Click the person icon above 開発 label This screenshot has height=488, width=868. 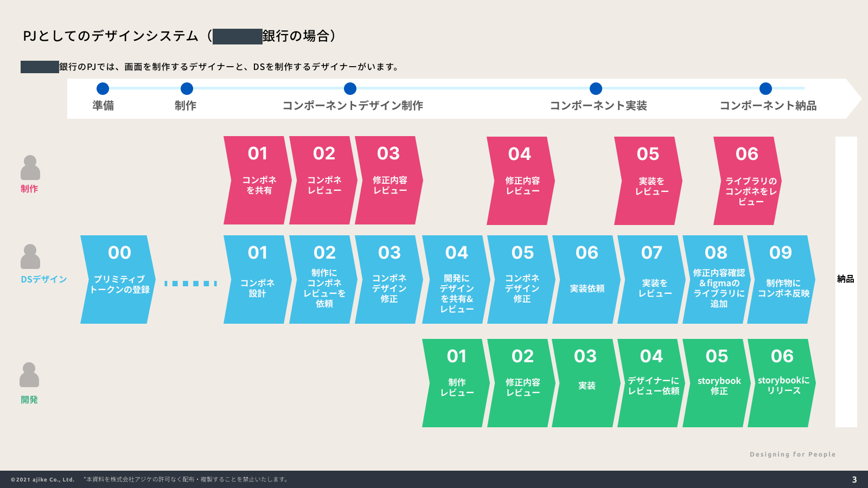point(29,375)
